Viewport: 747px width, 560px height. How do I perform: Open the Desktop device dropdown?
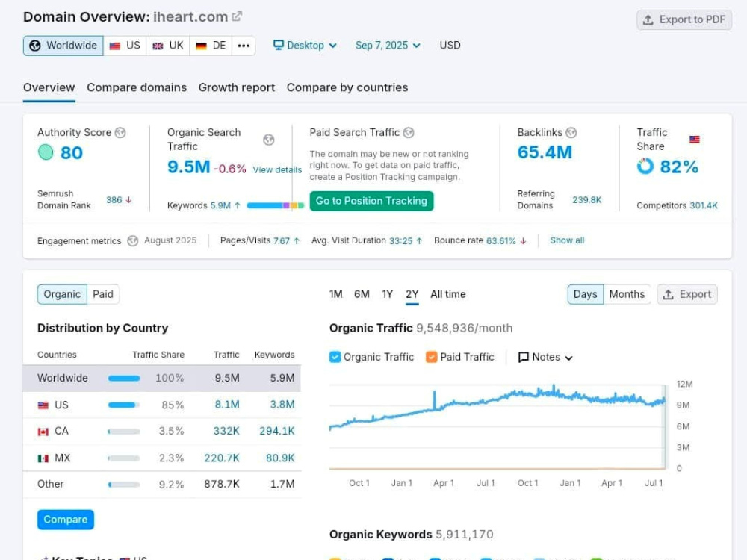pyautogui.click(x=306, y=46)
